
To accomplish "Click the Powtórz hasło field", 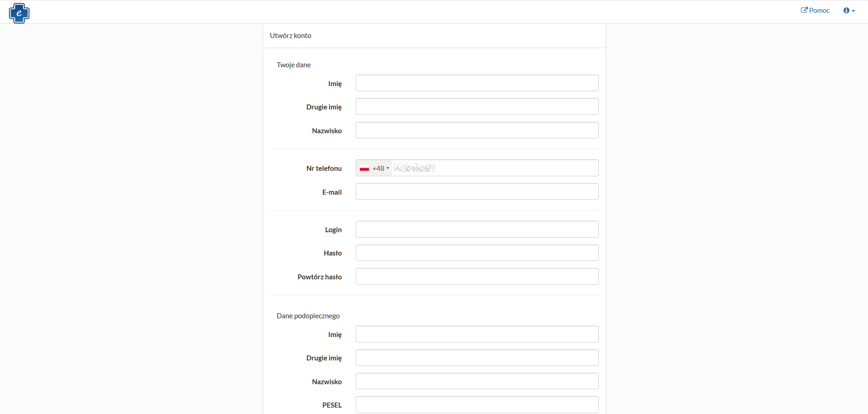I will pyautogui.click(x=477, y=277).
